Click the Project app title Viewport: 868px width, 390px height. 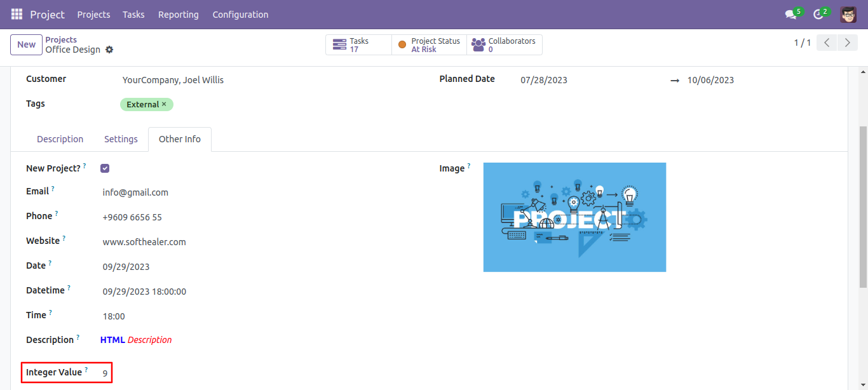coord(47,14)
